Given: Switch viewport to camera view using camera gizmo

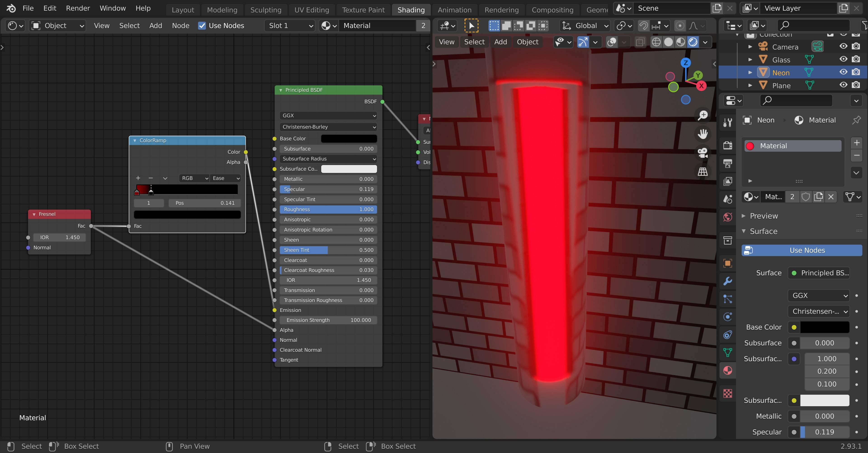Looking at the screenshot, I should [x=703, y=153].
